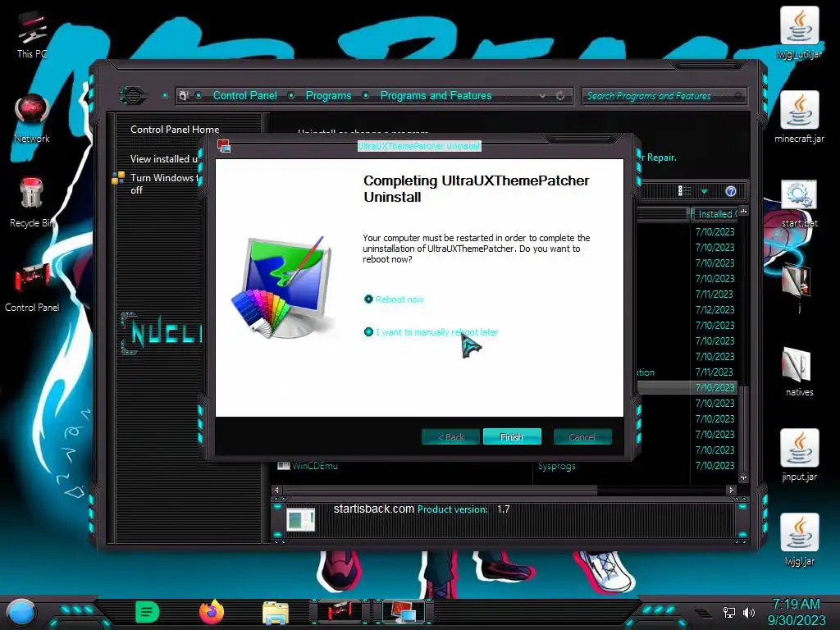Image resolution: width=840 pixels, height=630 pixels.
Task: Open the help question mark icon
Action: (731, 191)
